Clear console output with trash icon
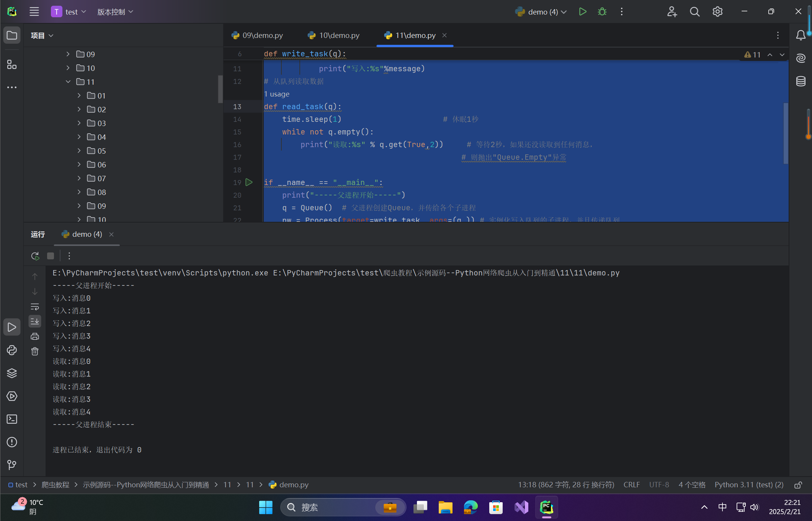 click(x=35, y=351)
